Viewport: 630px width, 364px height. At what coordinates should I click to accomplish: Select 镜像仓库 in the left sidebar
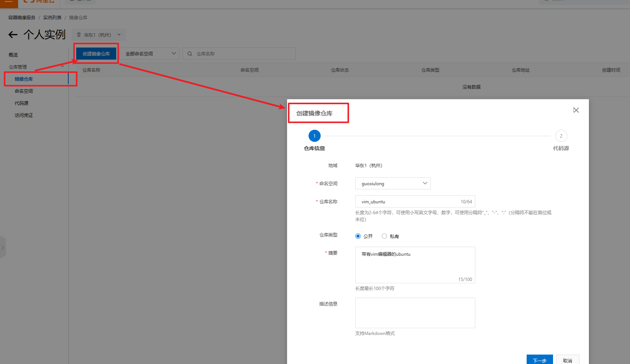tap(24, 79)
